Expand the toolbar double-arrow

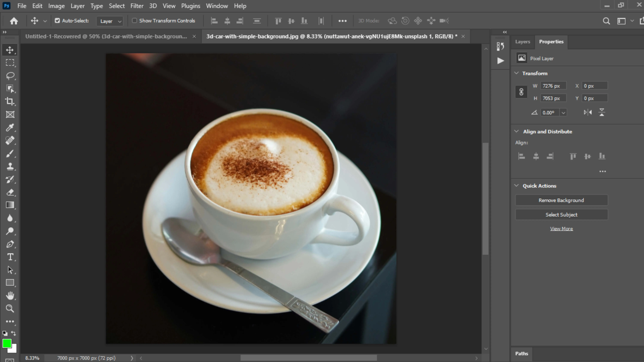click(x=5, y=32)
